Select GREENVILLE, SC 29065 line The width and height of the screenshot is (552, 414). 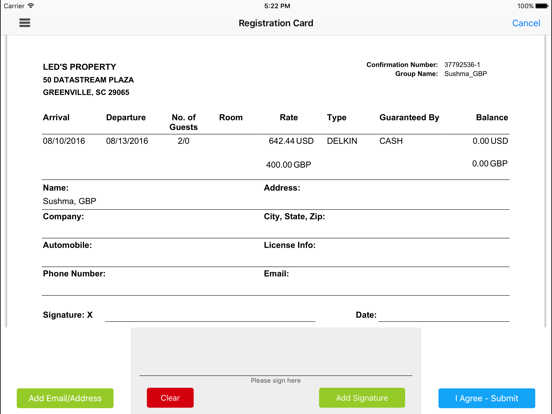pyautogui.click(x=86, y=92)
